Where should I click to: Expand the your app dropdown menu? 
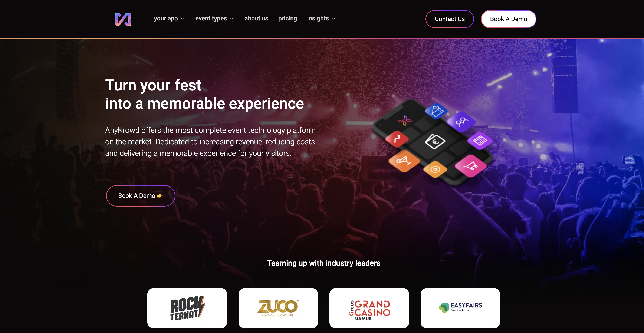coord(169,19)
